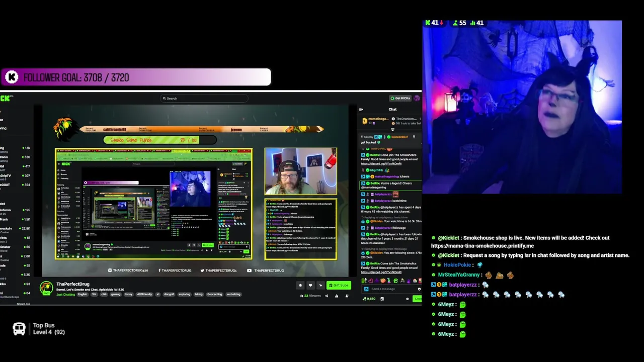Viewport: 644px width, 362px height.
Task: Select the Chat header tab
Action: (392, 109)
